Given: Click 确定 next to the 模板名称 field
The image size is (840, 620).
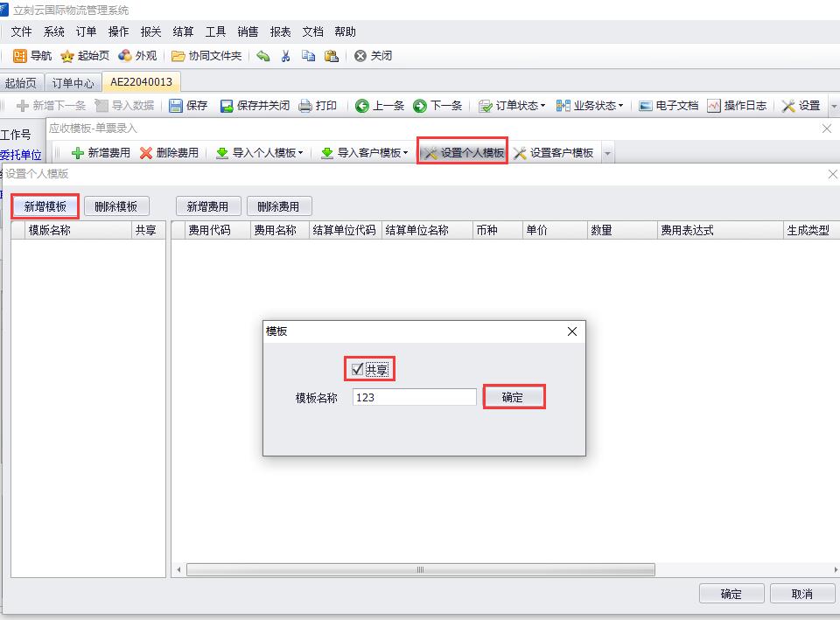Looking at the screenshot, I should click(514, 397).
